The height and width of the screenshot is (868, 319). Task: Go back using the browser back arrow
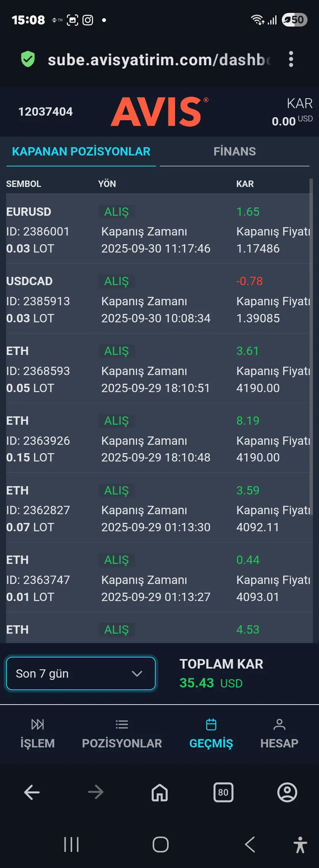tap(32, 792)
